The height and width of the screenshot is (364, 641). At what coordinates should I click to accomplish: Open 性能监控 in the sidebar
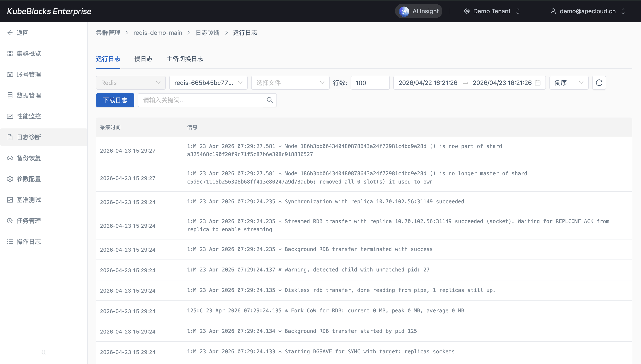pos(29,116)
